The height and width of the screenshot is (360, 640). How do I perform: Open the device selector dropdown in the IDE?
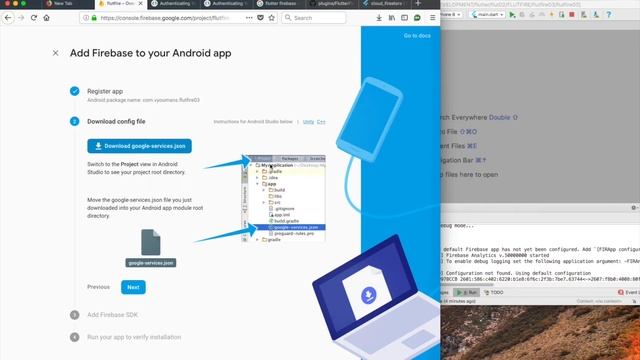tap(451, 15)
